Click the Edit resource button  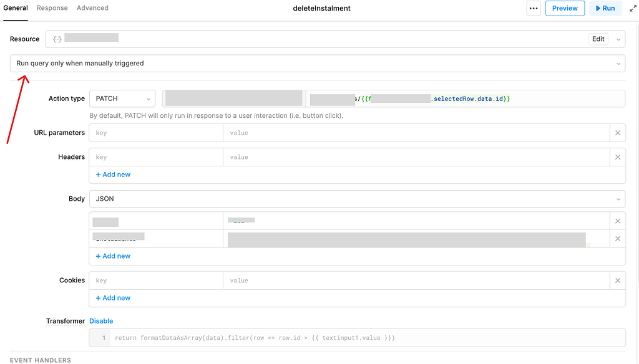point(598,39)
